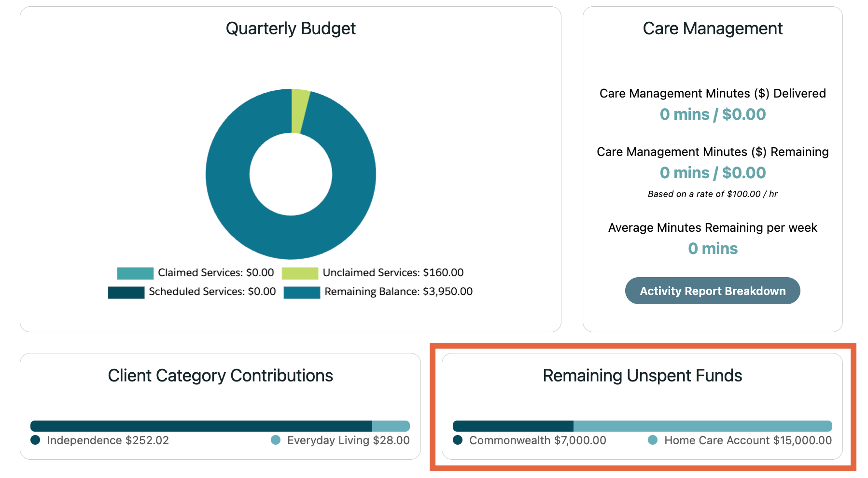Click the Remaining Unspent Funds heading
Image resolution: width=868 pixels, height=478 pixels.
click(643, 376)
